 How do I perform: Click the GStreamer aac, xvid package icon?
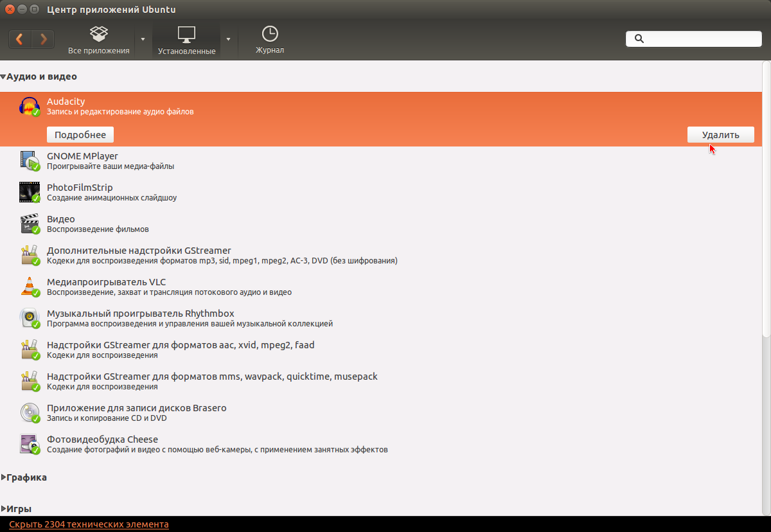[x=30, y=350]
